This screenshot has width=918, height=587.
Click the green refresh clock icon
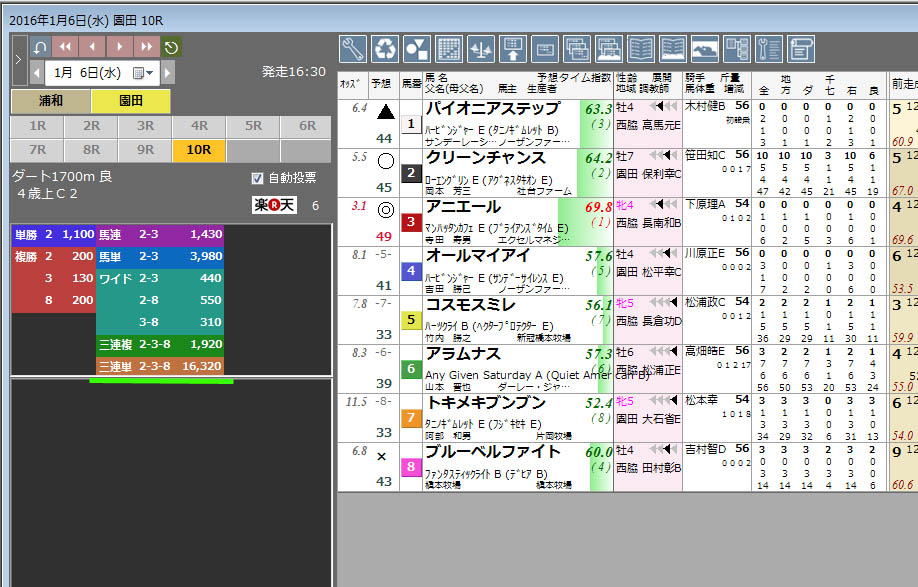tap(171, 47)
